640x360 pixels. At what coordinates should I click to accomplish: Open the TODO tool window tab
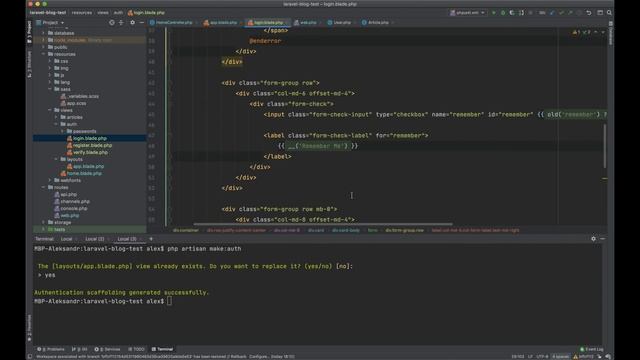click(x=136, y=349)
